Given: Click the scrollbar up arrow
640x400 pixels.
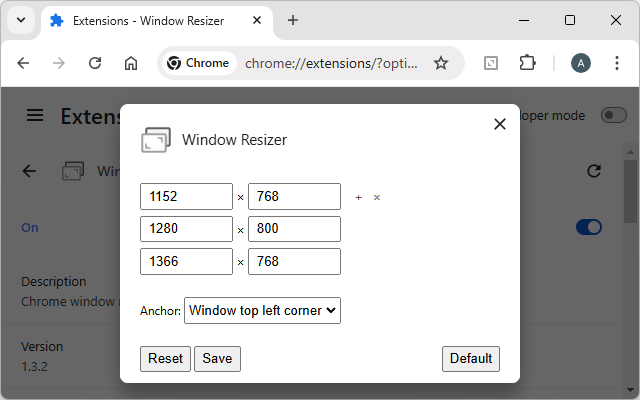Looking at the screenshot, I should coord(630,152).
